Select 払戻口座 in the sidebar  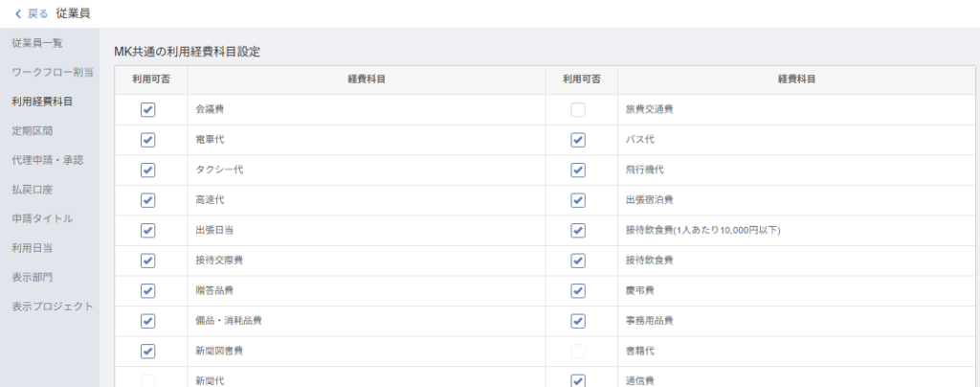[32, 189]
